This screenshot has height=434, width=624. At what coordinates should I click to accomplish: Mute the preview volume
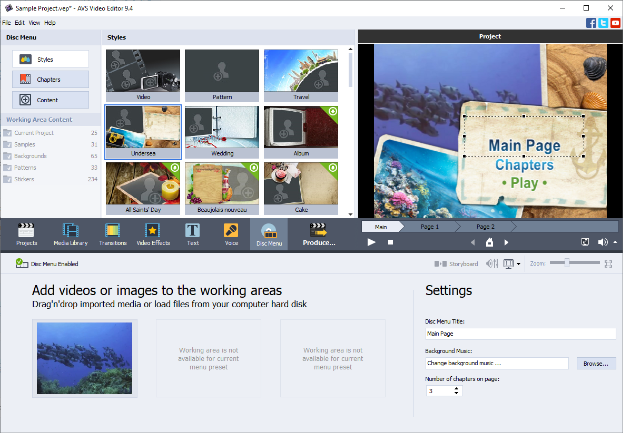click(x=602, y=242)
